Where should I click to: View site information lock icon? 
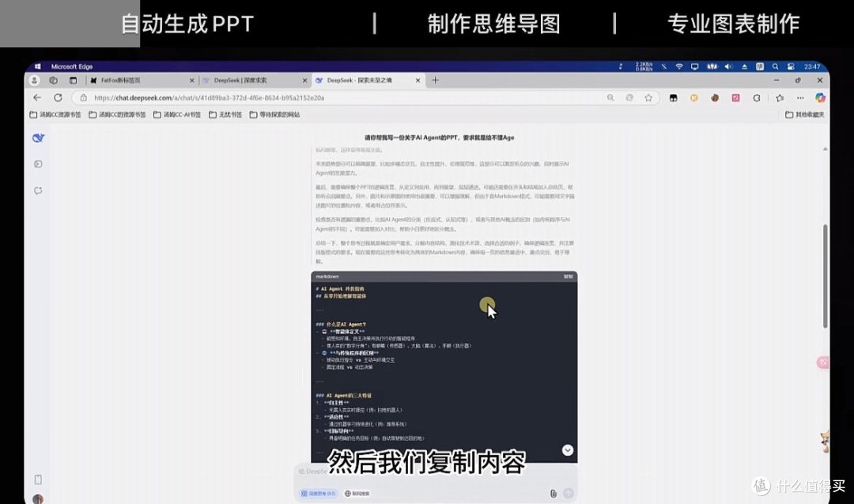click(83, 98)
